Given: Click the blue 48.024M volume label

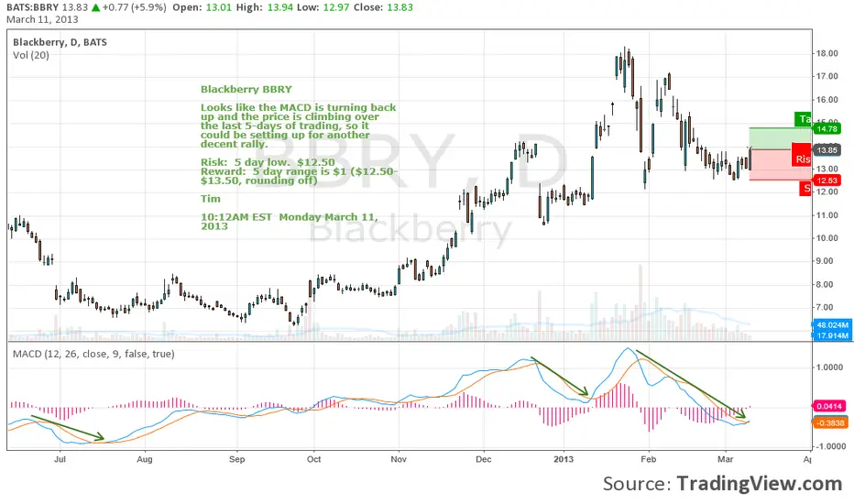Looking at the screenshot, I should pyautogui.click(x=832, y=325).
